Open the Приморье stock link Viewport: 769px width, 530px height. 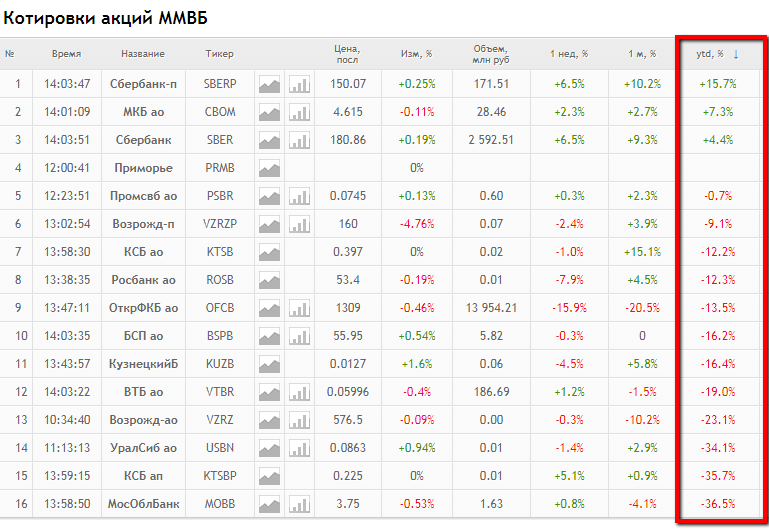pos(143,168)
